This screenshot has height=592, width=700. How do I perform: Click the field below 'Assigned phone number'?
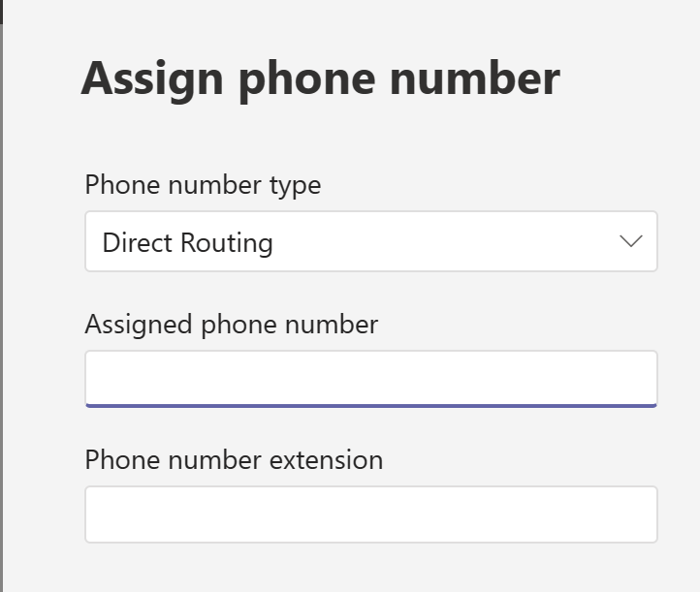(370, 378)
